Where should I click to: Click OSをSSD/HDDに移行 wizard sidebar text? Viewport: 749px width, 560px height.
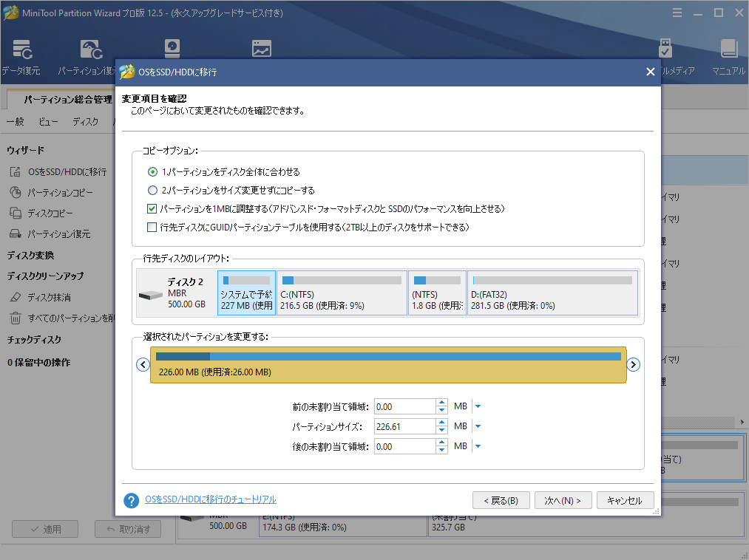67,172
